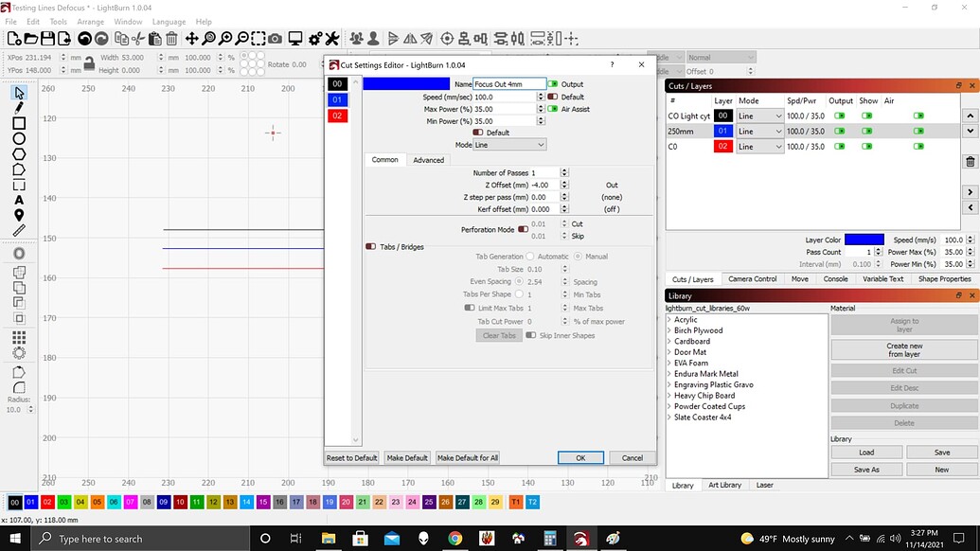The image size is (980, 551).
Task: Open the laser Preview window
Action: click(296, 39)
